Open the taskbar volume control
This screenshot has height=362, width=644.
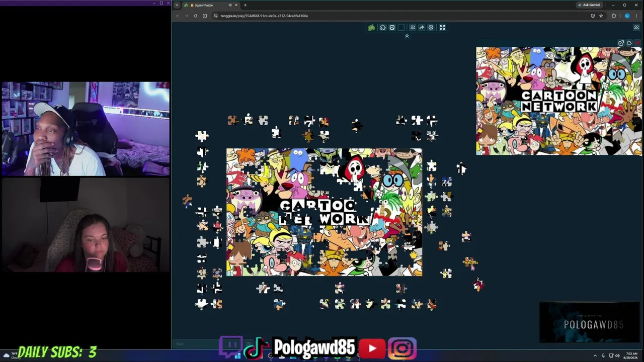tap(617, 355)
